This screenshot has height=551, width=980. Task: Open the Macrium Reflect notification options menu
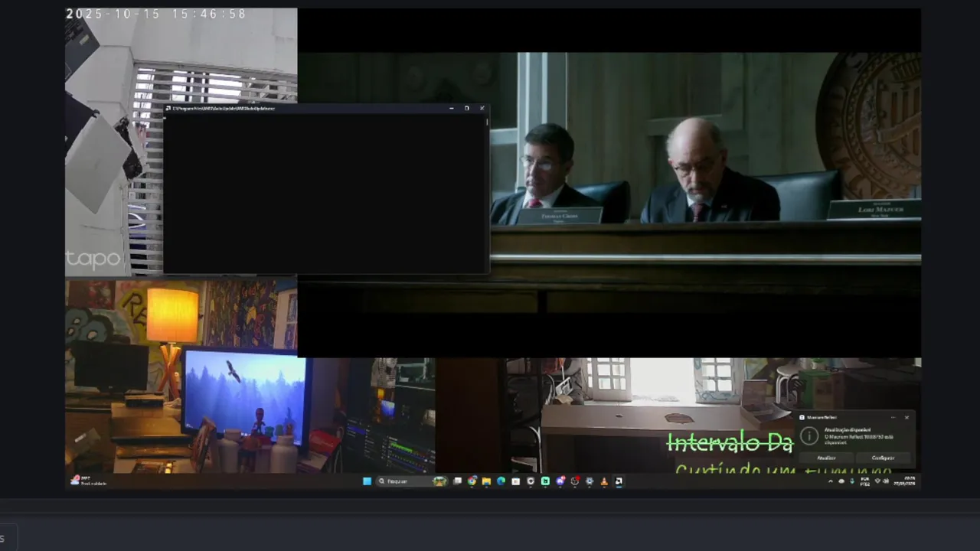(893, 418)
